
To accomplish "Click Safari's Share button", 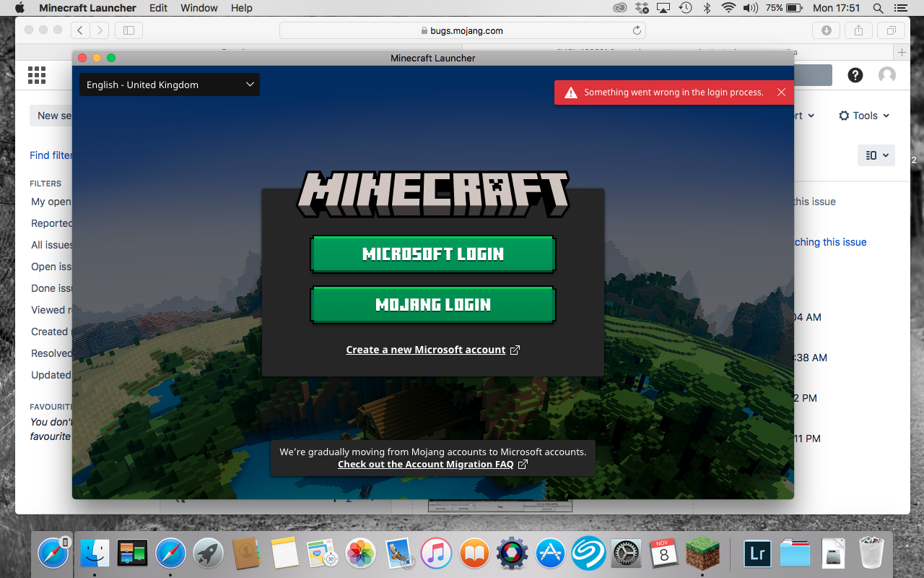I will click(858, 30).
